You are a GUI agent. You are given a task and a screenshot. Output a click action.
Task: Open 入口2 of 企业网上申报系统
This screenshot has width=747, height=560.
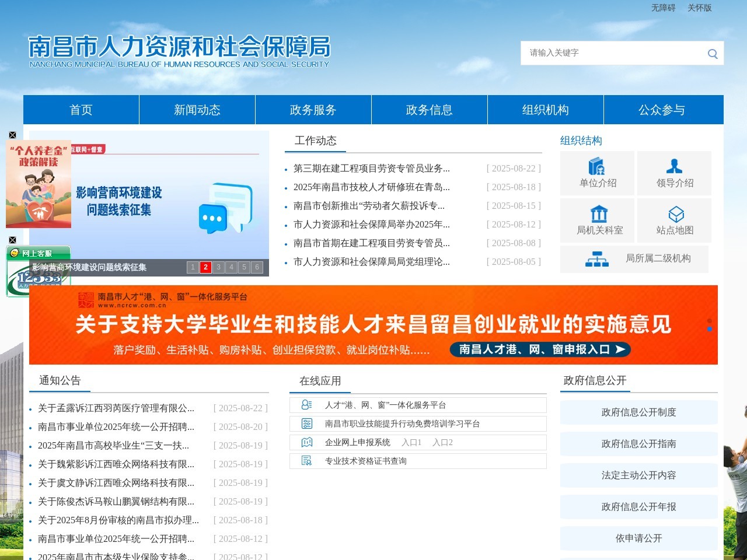coord(442,442)
